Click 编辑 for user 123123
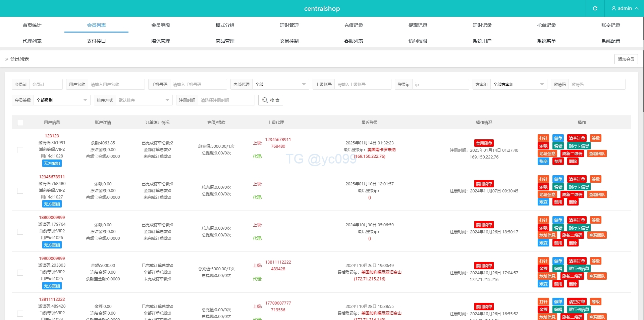 click(558, 146)
